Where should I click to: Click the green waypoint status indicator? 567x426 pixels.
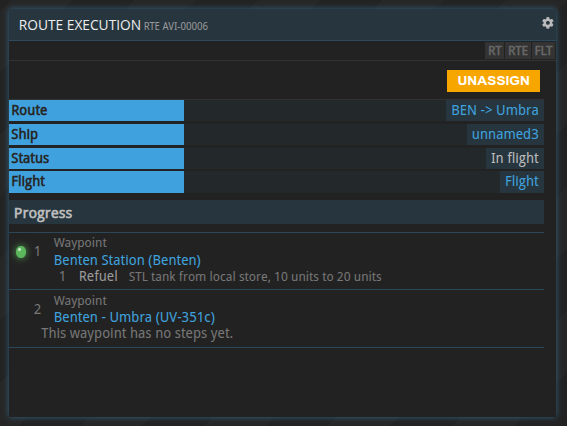coord(21,252)
